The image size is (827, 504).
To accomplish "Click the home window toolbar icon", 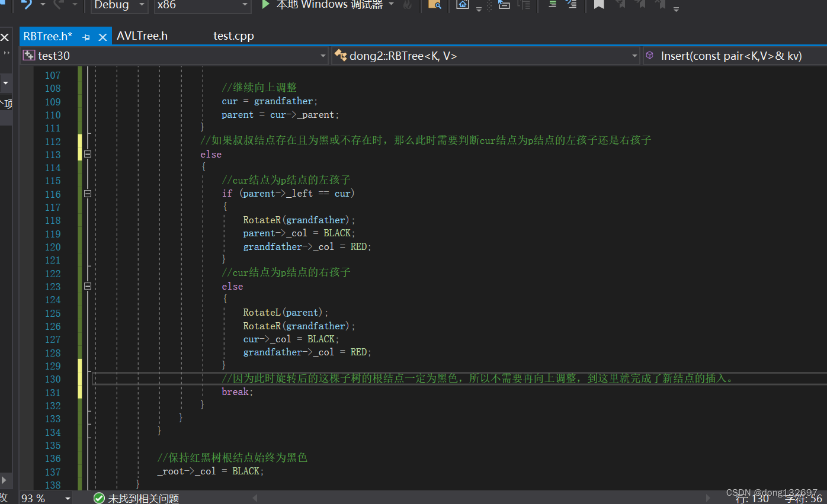I will coord(463,5).
